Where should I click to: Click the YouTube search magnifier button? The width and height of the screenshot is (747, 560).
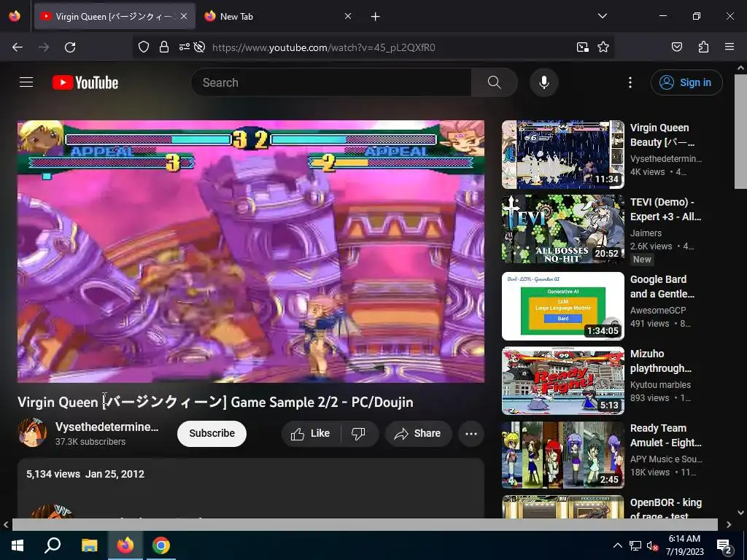(494, 82)
